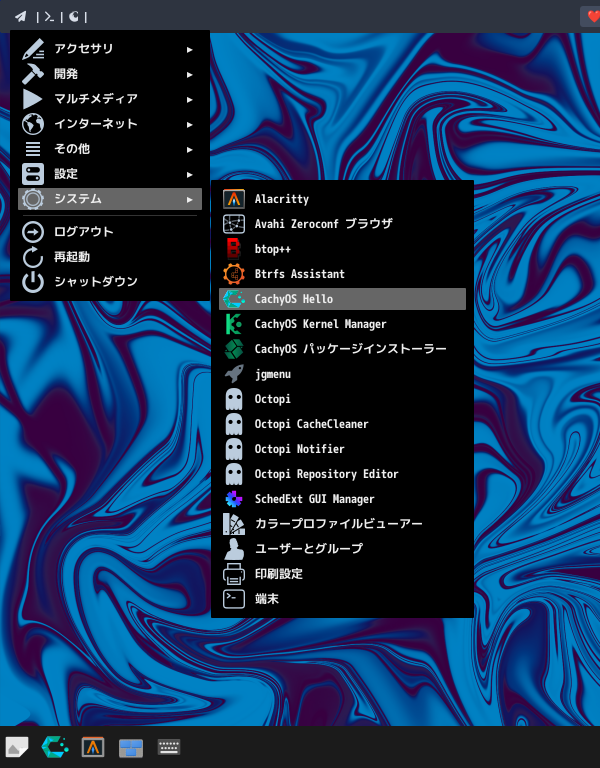
Task: Click the CachyOS Hello icon in the submenu
Action: tap(234, 299)
